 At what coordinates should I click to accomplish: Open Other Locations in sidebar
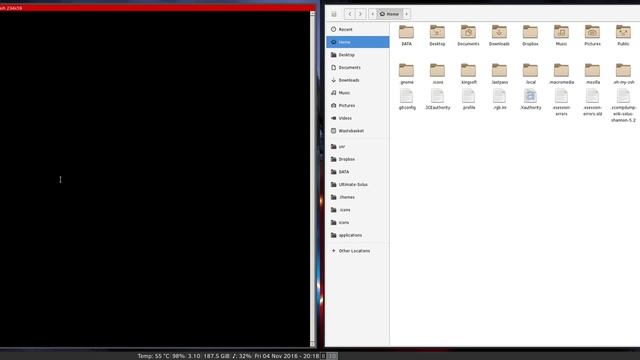tap(358, 251)
